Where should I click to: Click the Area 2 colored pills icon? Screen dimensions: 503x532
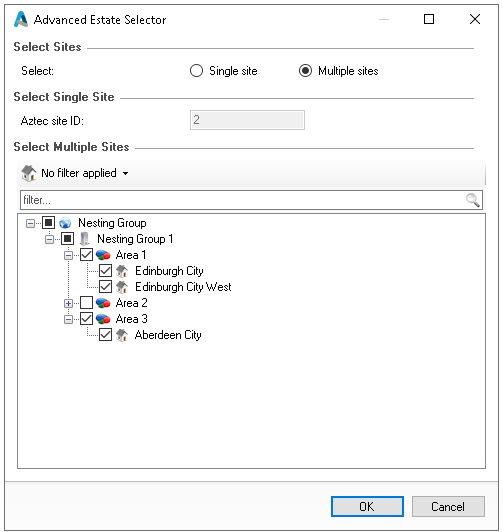pyautogui.click(x=103, y=303)
